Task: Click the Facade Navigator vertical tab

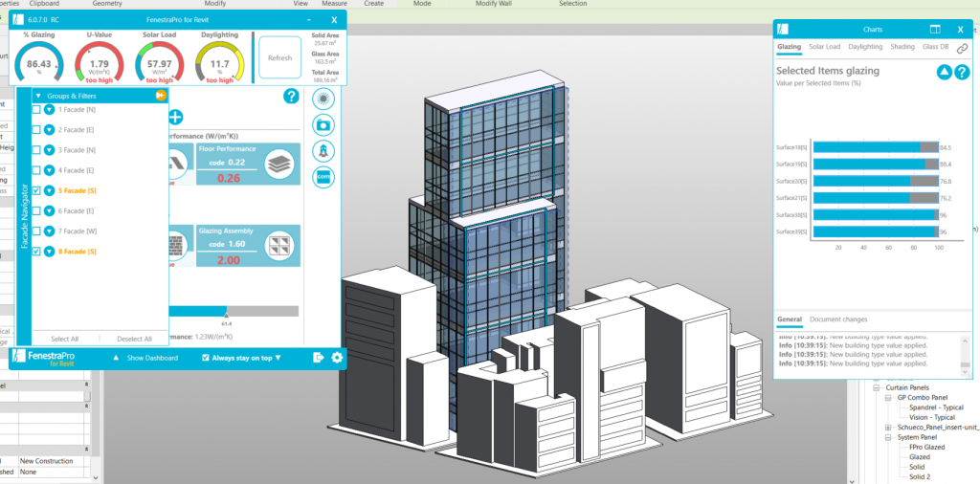Action: point(24,215)
